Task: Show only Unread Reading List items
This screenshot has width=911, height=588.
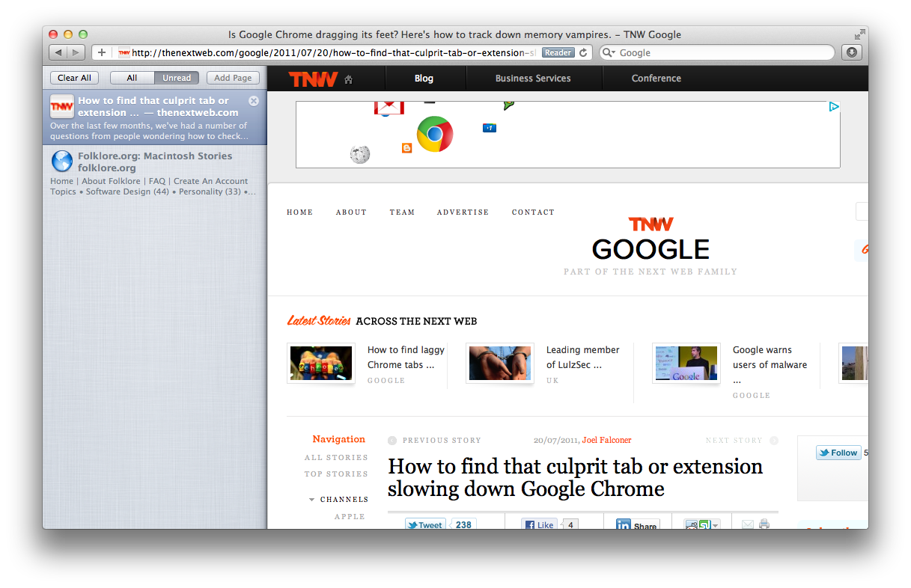Action: point(177,78)
